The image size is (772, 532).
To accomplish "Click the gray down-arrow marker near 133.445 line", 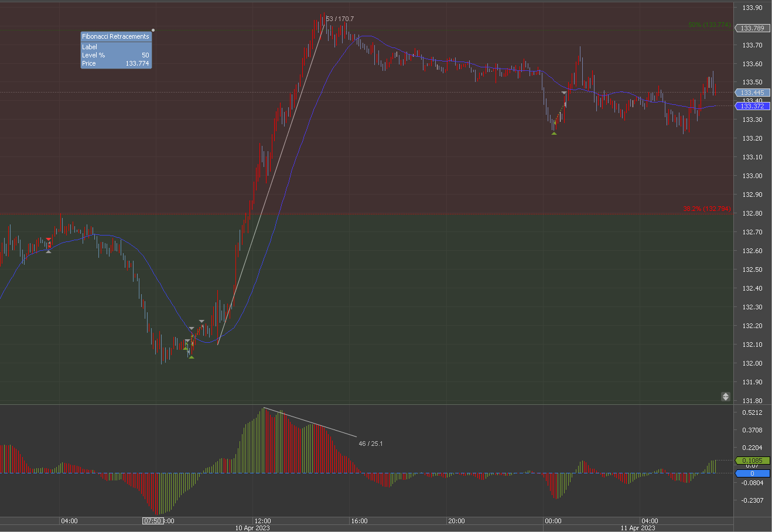I will click(565, 93).
